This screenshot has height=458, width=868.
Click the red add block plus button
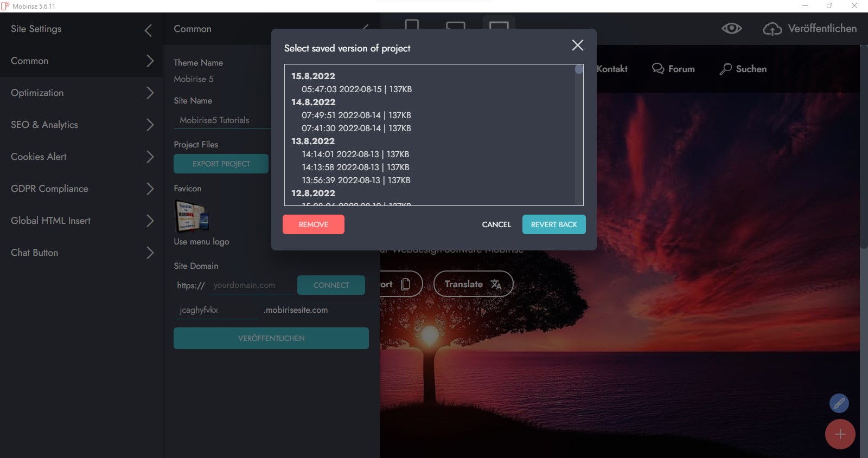(840, 434)
